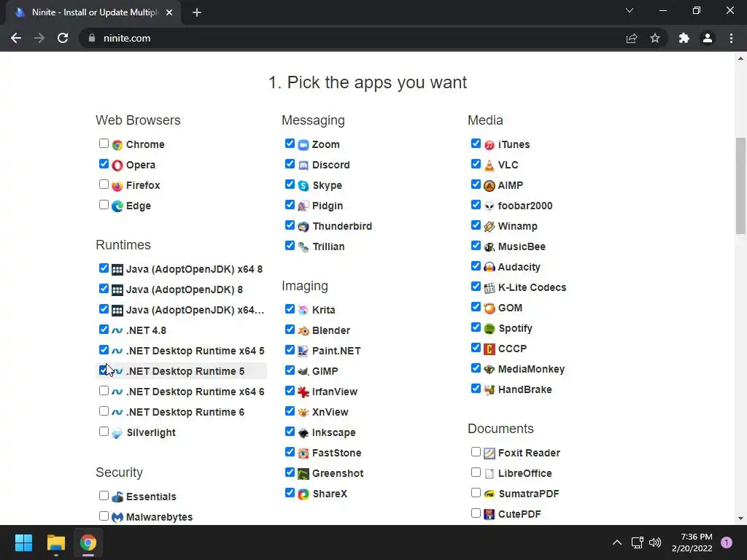Click the Chrome app icon in Web Browsers
The height and width of the screenshot is (560, 747).
tap(117, 145)
